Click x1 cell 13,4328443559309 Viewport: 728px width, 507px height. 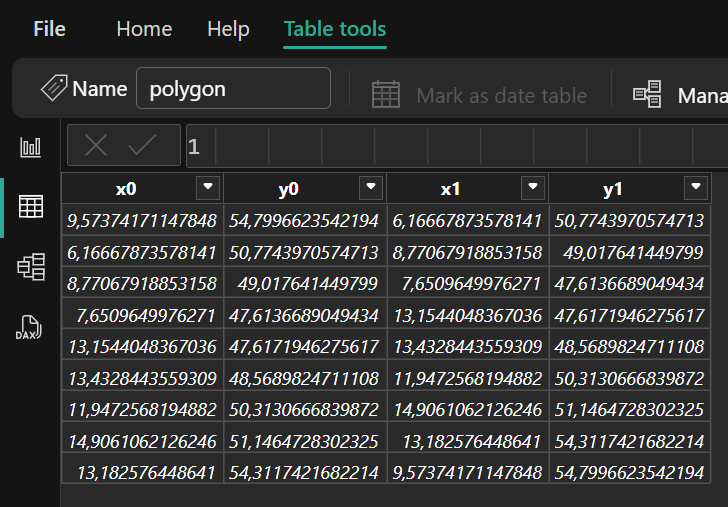coord(468,346)
